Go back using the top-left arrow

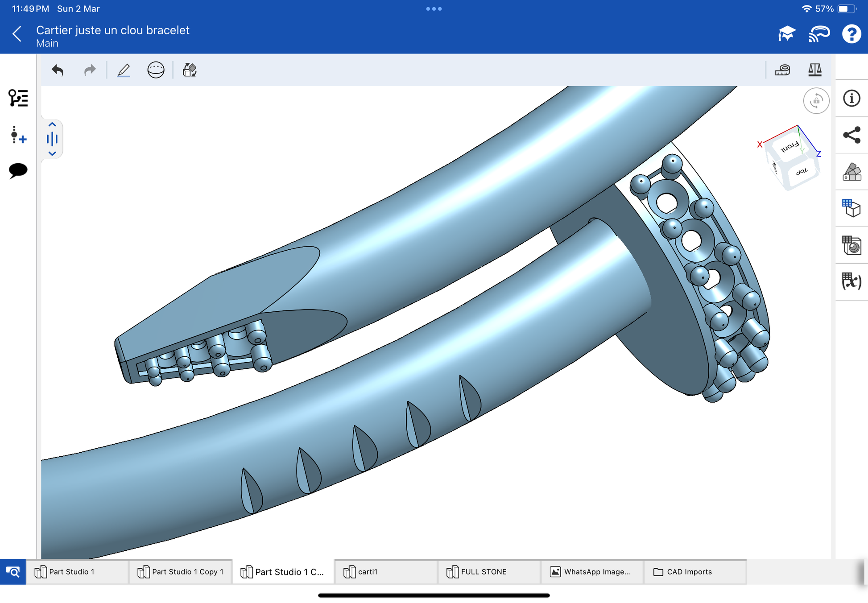17,34
